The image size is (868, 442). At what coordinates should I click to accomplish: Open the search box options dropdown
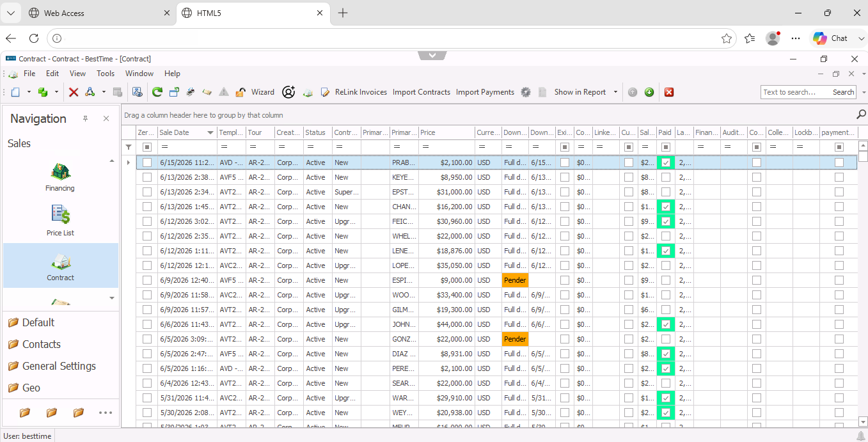coord(863,92)
